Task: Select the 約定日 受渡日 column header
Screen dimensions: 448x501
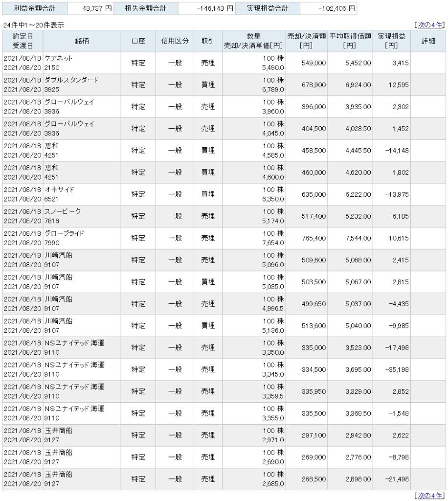Action: [22, 41]
